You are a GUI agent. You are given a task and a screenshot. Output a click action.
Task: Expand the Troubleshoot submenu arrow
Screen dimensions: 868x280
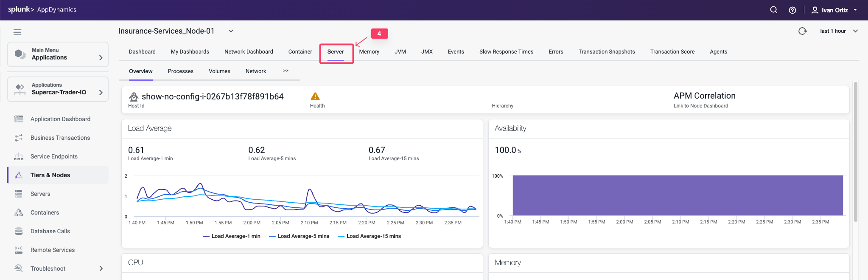101,269
